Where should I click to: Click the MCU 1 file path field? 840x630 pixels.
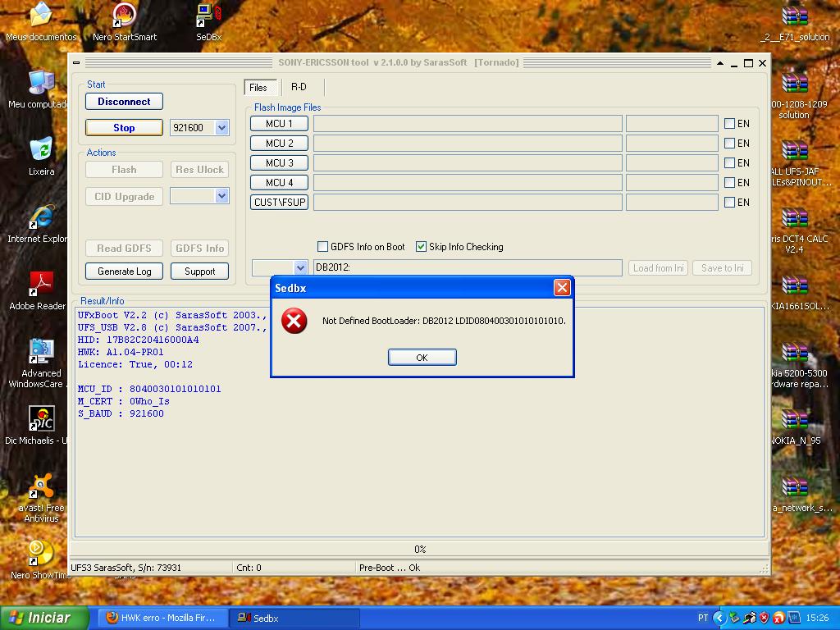(x=468, y=124)
